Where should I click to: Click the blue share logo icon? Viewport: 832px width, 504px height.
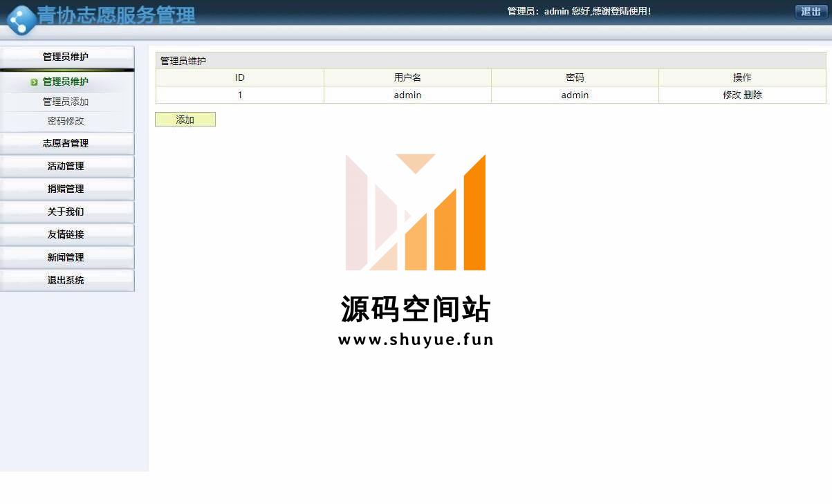pos(20,19)
